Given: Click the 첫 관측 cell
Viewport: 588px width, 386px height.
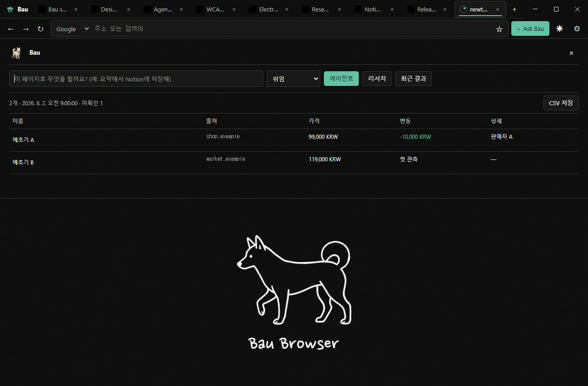Looking at the screenshot, I should coord(409,159).
